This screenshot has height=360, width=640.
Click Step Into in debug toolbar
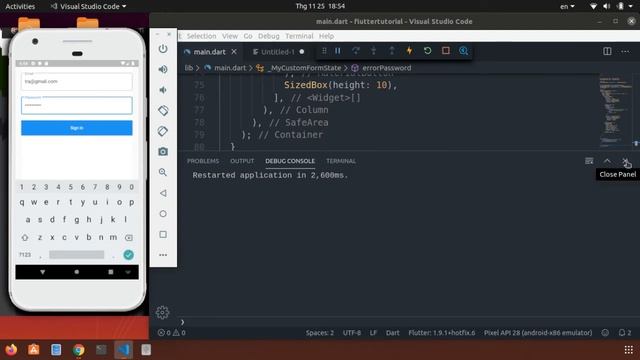click(x=373, y=51)
